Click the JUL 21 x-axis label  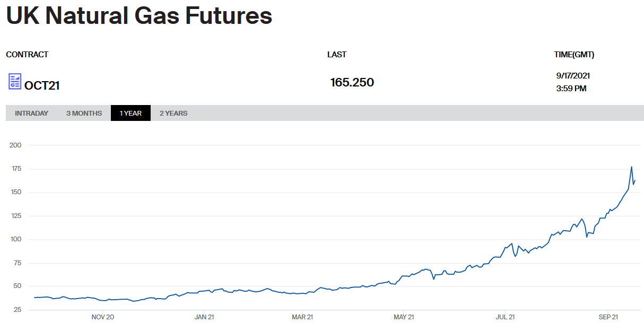click(x=505, y=317)
